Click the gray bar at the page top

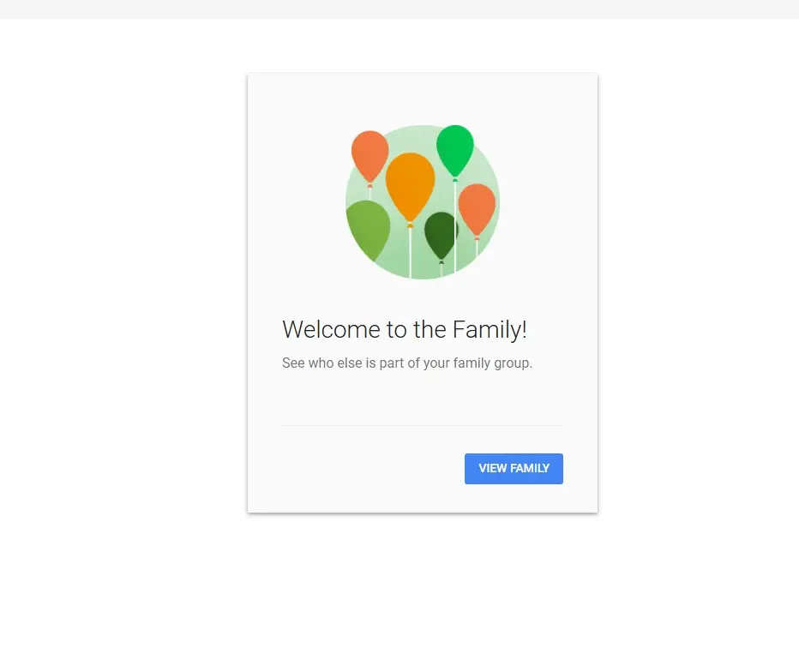[x=399, y=9]
